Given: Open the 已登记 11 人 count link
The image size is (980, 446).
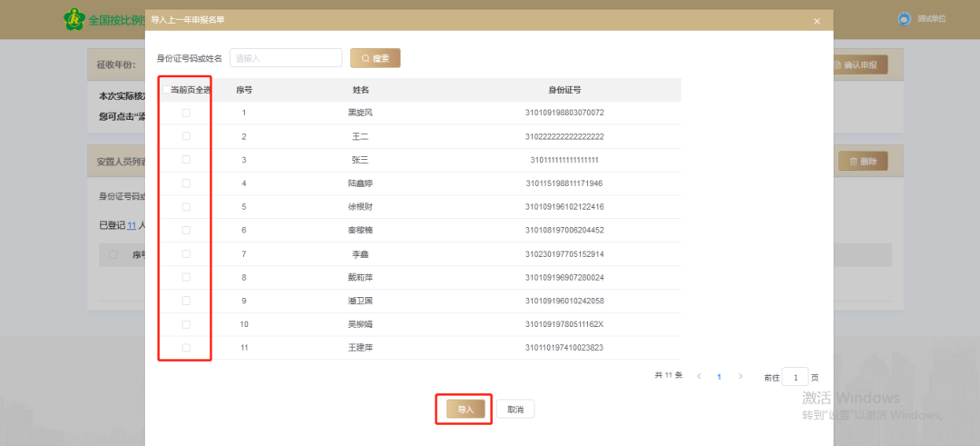Looking at the screenshot, I should 131,224.
